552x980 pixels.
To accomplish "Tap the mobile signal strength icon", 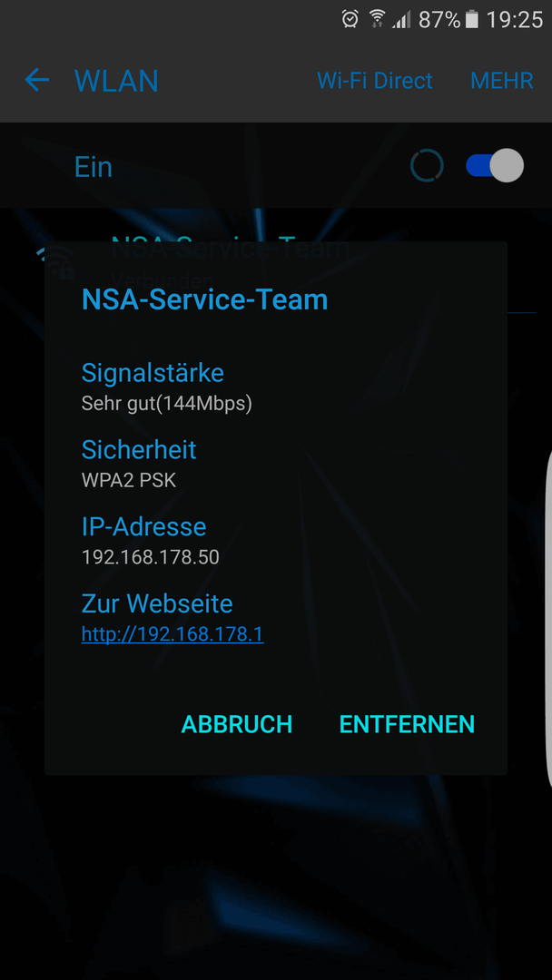I will pos(401,19).
